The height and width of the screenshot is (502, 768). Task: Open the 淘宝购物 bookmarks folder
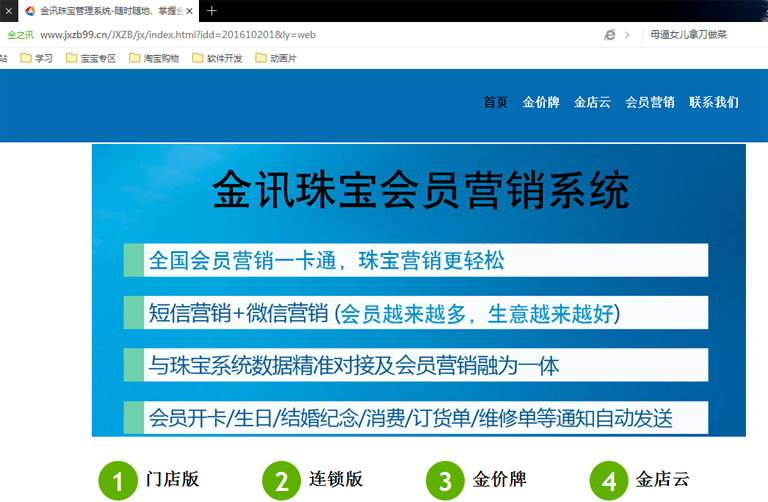[154, 58]
